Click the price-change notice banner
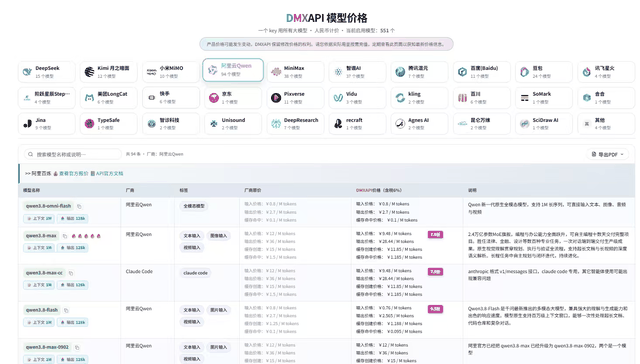Image resolution: width=640 pixels, height=364 pixels. click(327, 44)
